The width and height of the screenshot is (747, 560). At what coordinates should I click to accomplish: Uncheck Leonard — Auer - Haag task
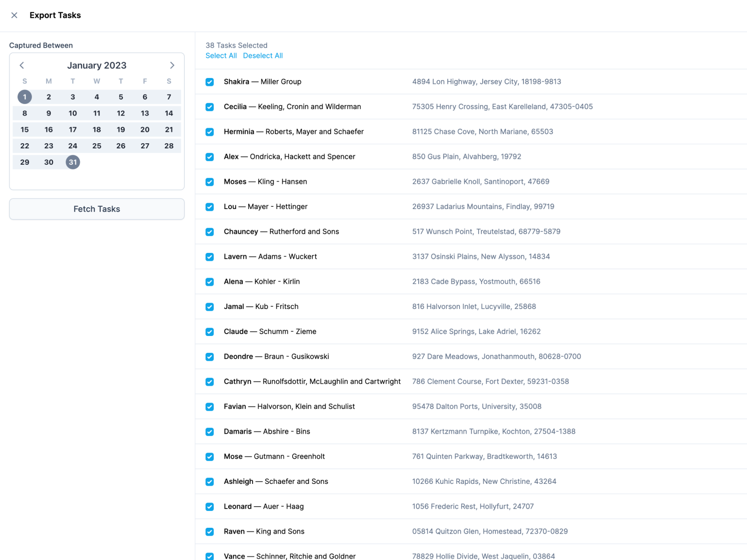pos(210,507)
